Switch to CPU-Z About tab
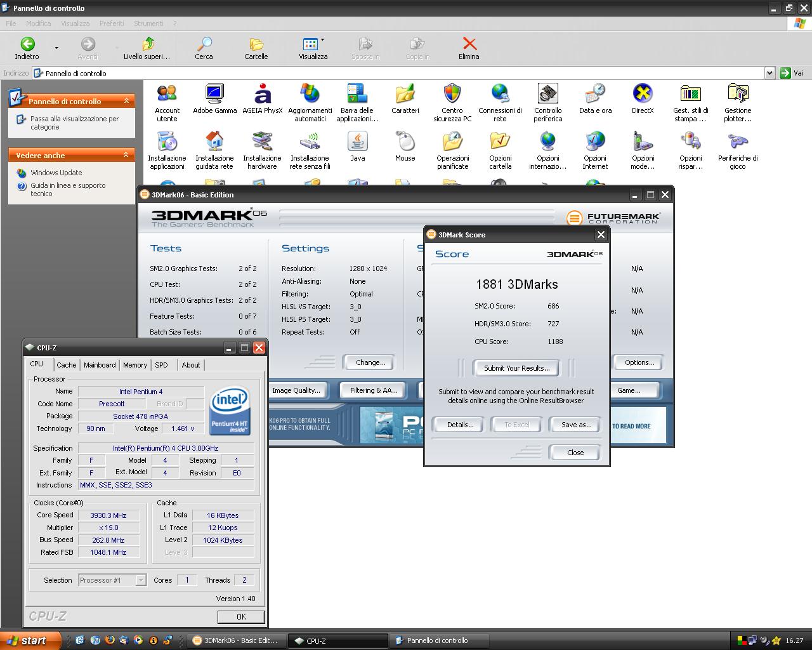The width and height of the screenshot is (812, 650). coord(191,365)
